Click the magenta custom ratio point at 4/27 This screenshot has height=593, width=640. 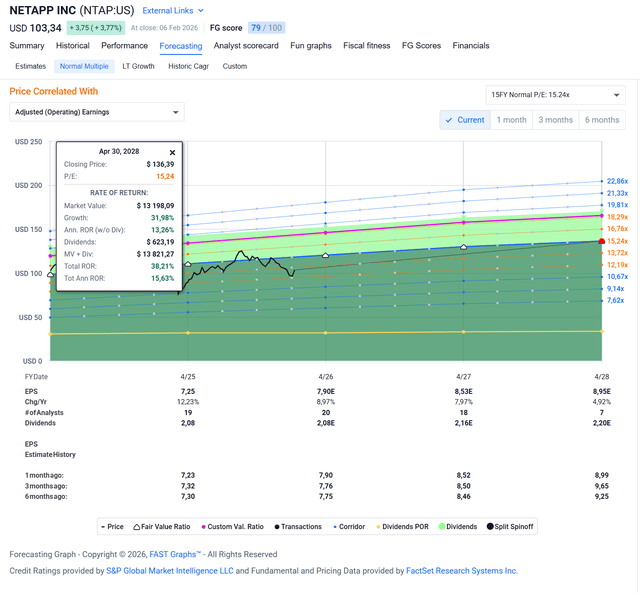point(463,222)
